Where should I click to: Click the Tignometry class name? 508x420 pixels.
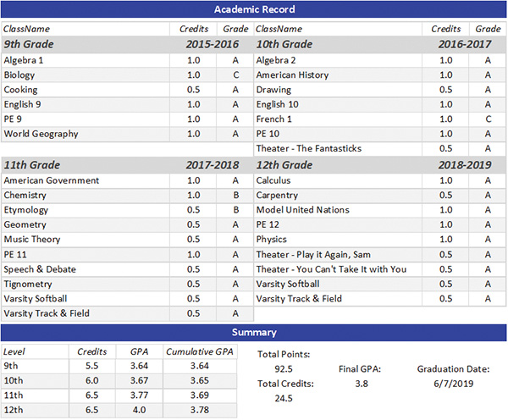click(28, 284)
